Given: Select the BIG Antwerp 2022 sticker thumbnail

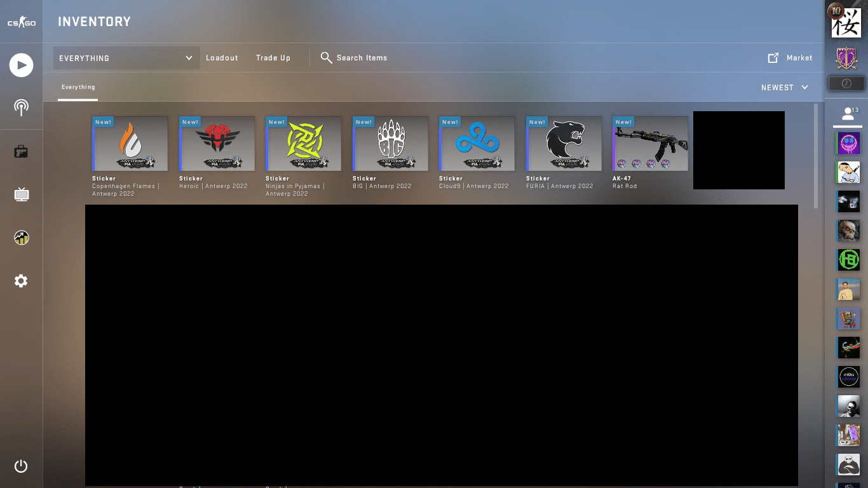Looking at the screenshot, I should (390, 144).
